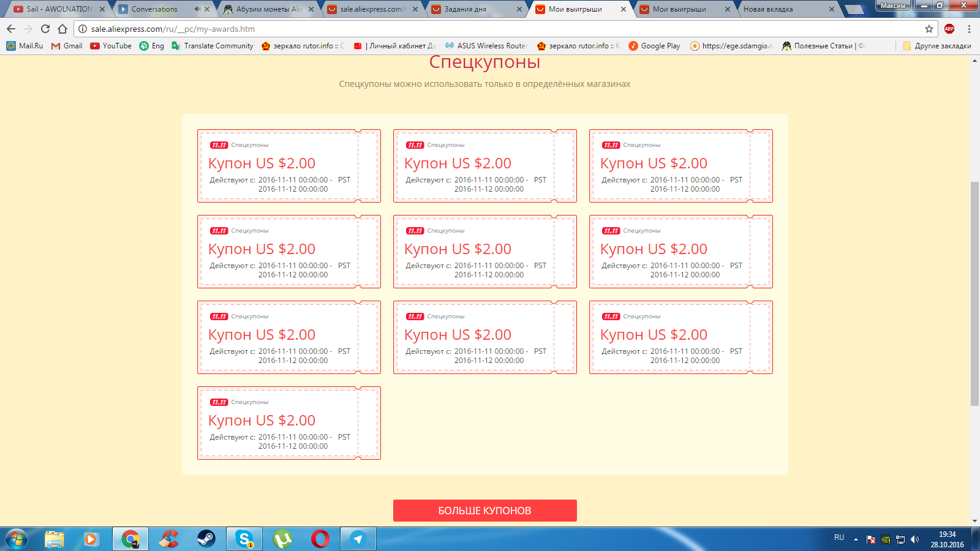Viewport: 980px width, 551px height.
Task: Open the ASUS Wireless Router bookmark
Action: [x=486, y=46]
